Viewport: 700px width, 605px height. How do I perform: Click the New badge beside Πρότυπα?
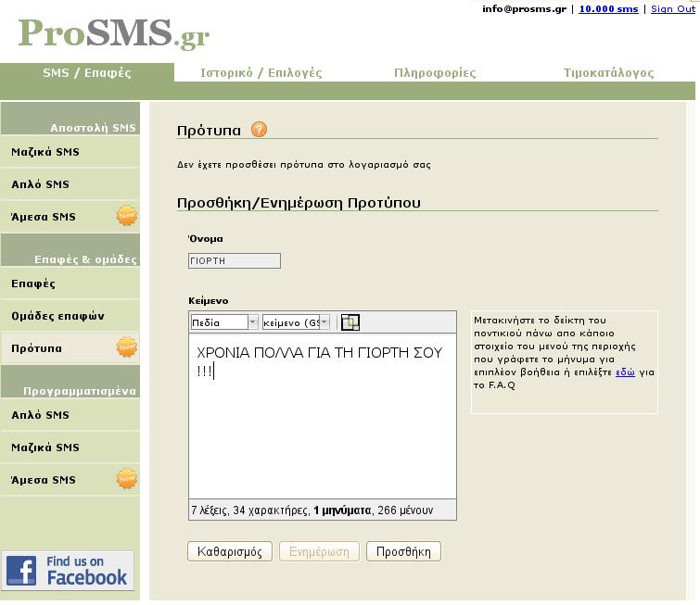pyautogui.click(x=126, y=347)
